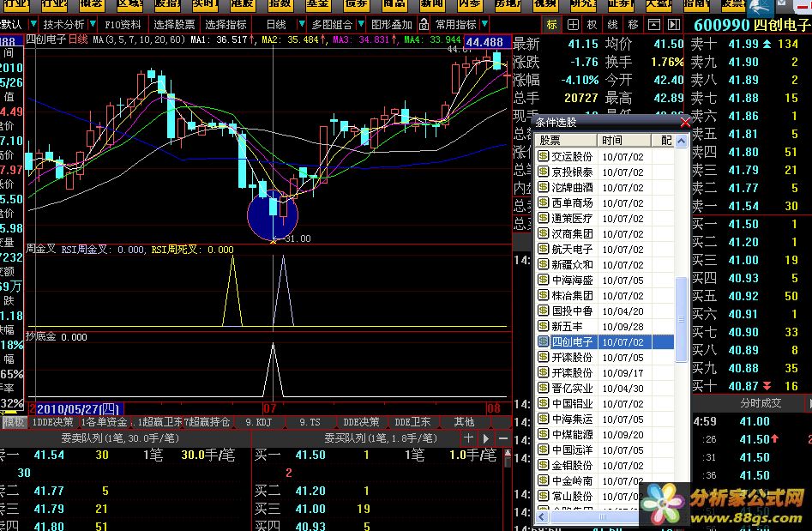Viewport: 812px width, 531px height.
Task: Click the 移 toolbar icon
Action: (633, 24)
